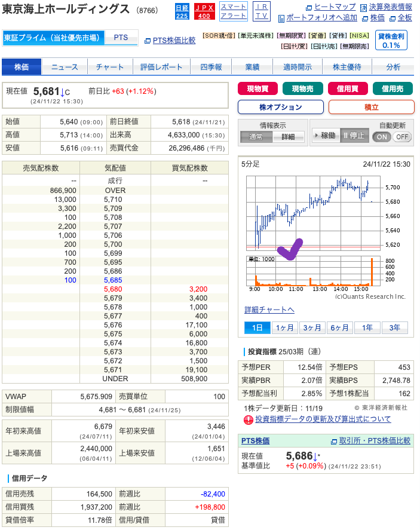420x530 pixels.
Task: Turn auto update OFF
Action: pos(402,137)
